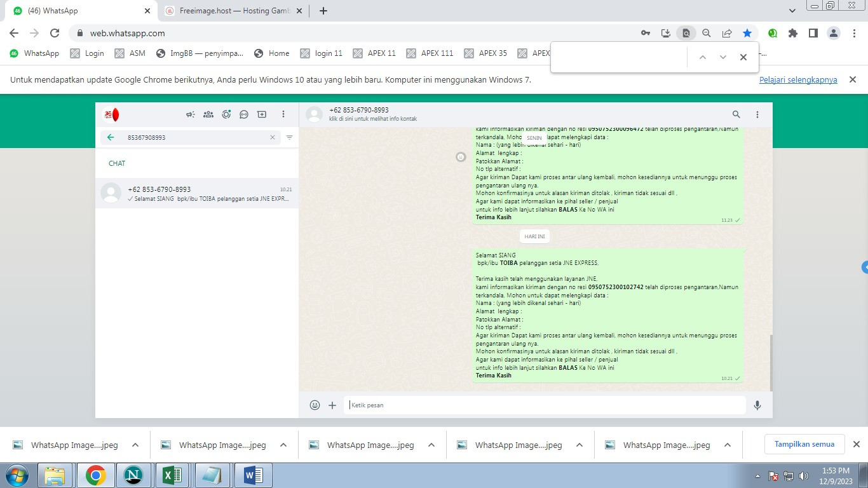Open the emoji picker
Screen dimensions: 868x488
click(x=315, y=405)
